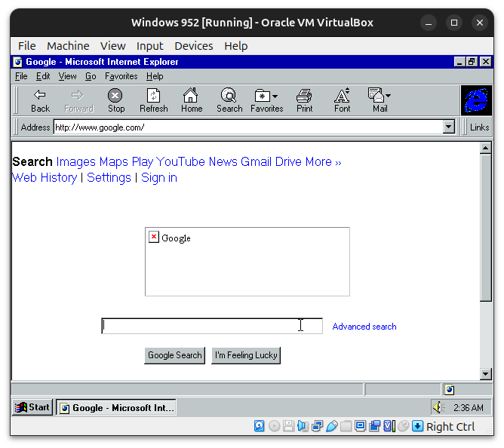Open the Web History link
This screenshot has width=504, height=448.
(45, 178)
